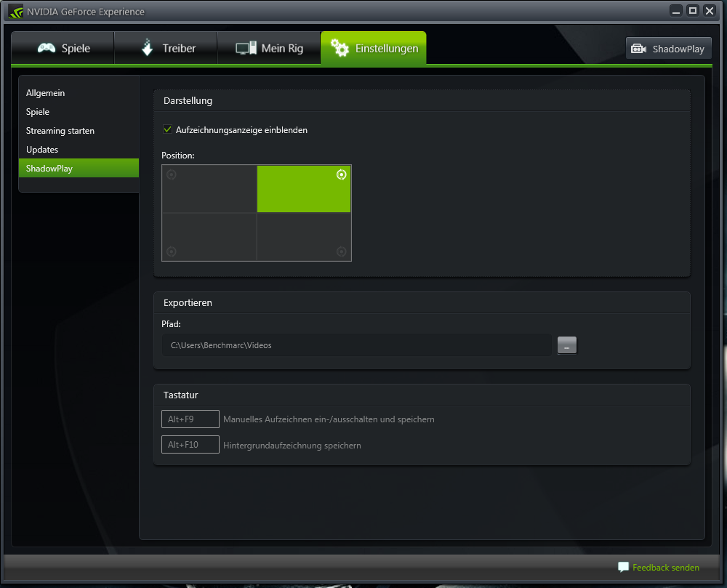Click the Alt+F9 hotkey field
The width and height of the screenshot is (727, 588).
(x=190, y=419)
